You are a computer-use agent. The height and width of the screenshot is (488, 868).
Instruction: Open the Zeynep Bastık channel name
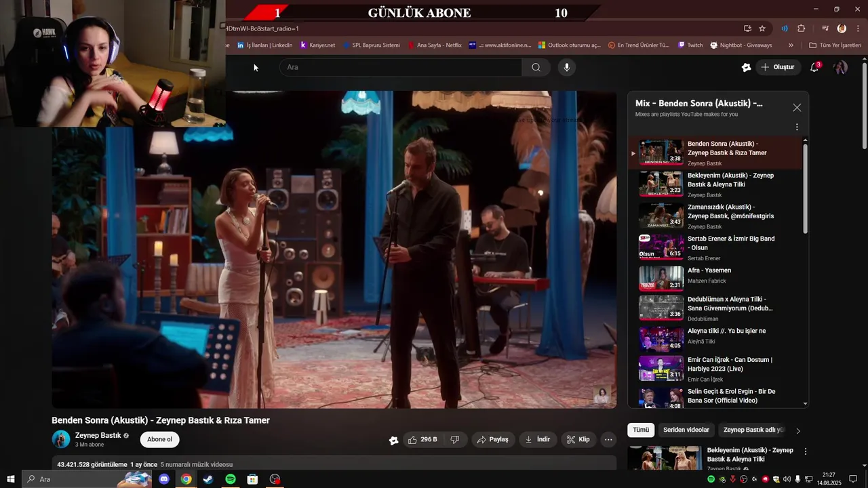98,435
